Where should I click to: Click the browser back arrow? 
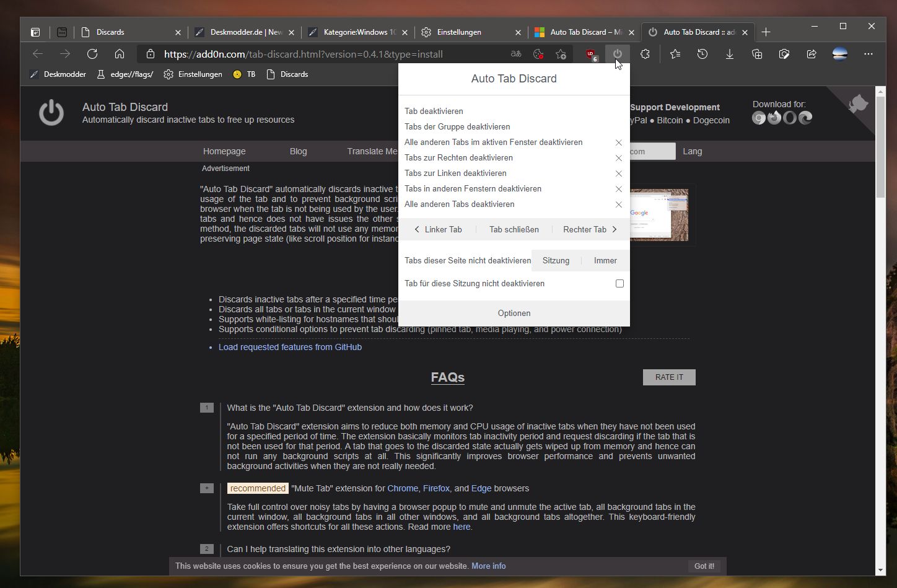(38, 54)
